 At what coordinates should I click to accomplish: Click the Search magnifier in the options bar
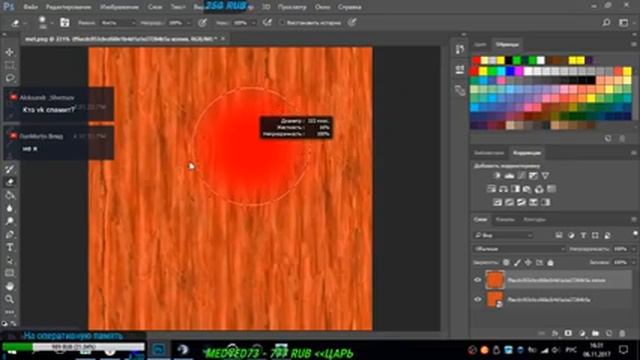click(x=607, y=22)
